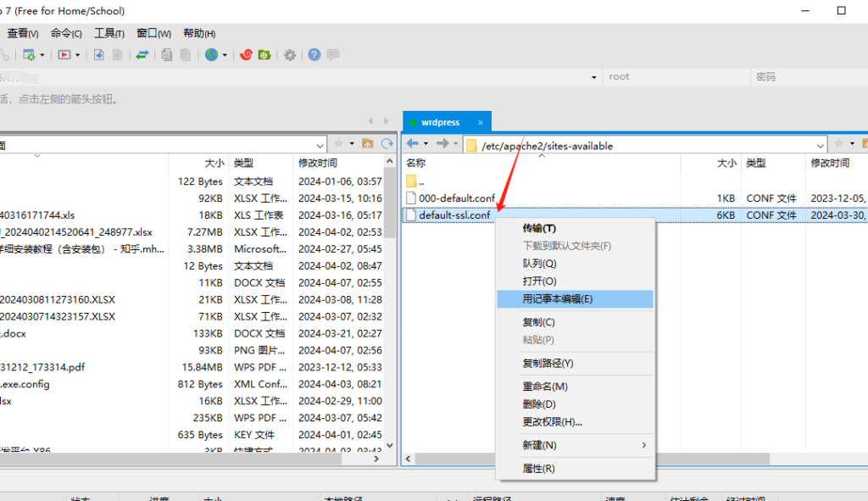Viewport: 868px width, 501px height.
Task: Open the local pane favorites star dropdown
Action: click(x=352, y=144)
